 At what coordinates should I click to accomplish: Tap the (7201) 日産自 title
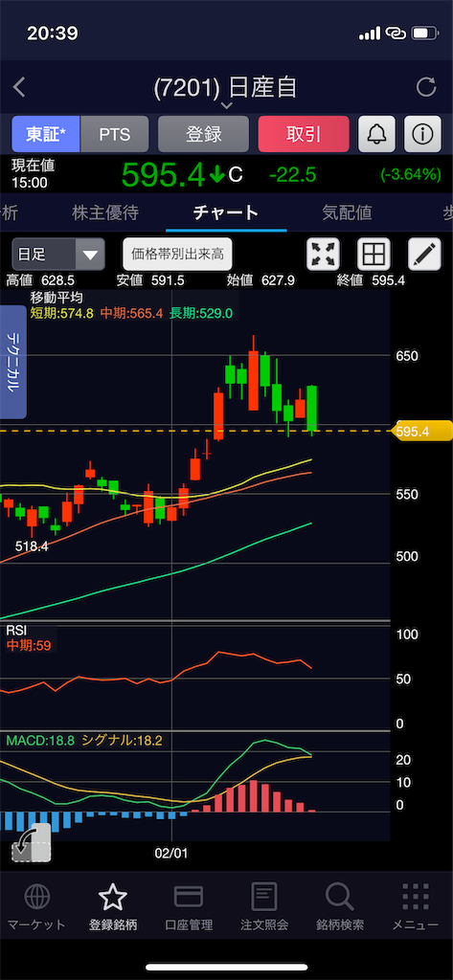225,88
